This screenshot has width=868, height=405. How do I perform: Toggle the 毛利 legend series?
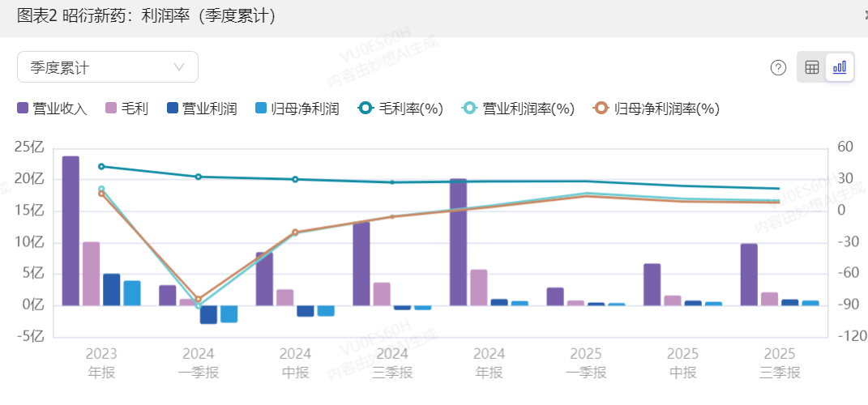pos(126,109)
